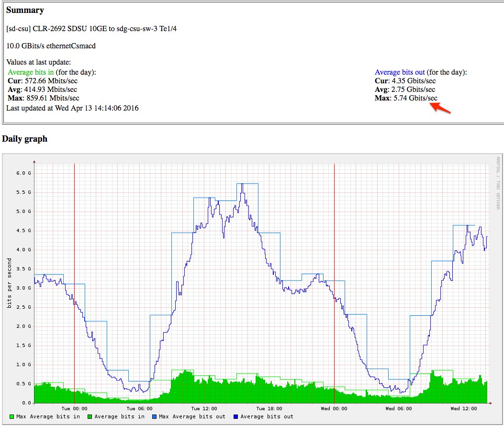Click the dark green 'Average bits in' legend swatch

[90, 417]
